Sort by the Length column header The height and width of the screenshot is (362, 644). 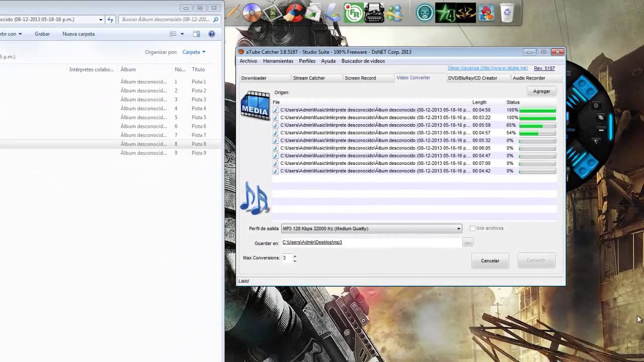479,102
